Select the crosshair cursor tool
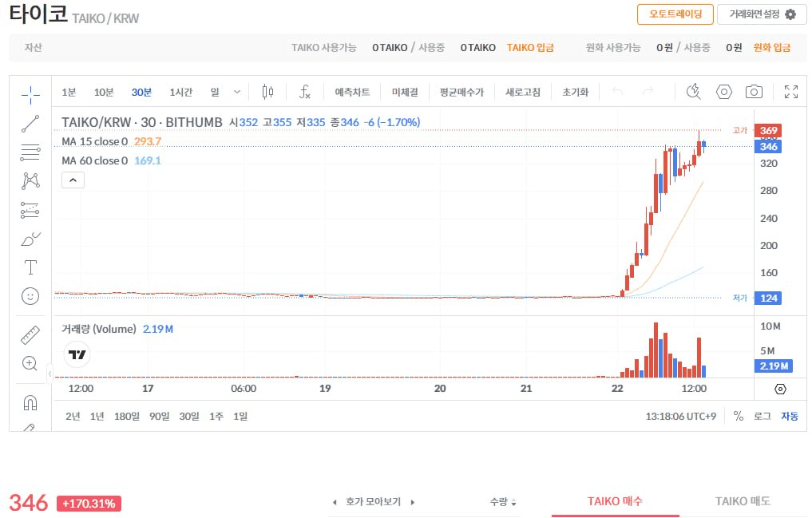The width and height of the screenshot is (812, 518). point(30,95)
